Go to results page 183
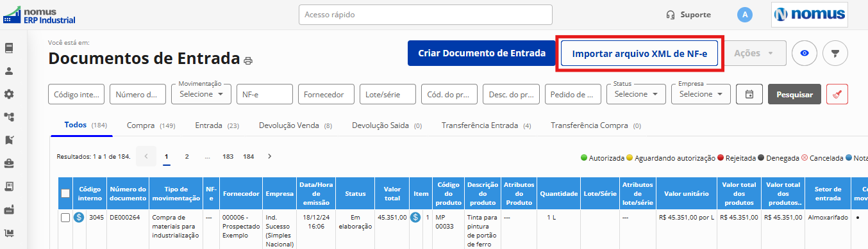Image resolution: width=868 pixels, height=249 pixels. click(x=228, y=156)
